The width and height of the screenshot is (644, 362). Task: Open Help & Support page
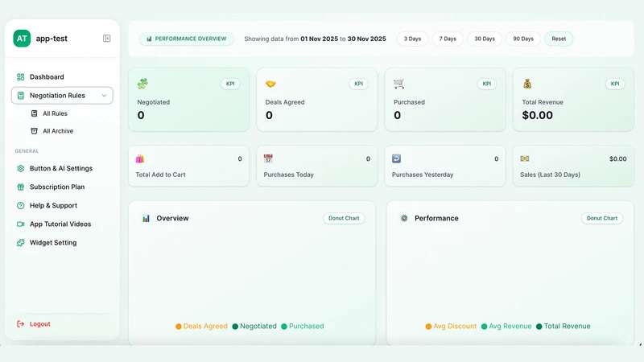point(53,205)
